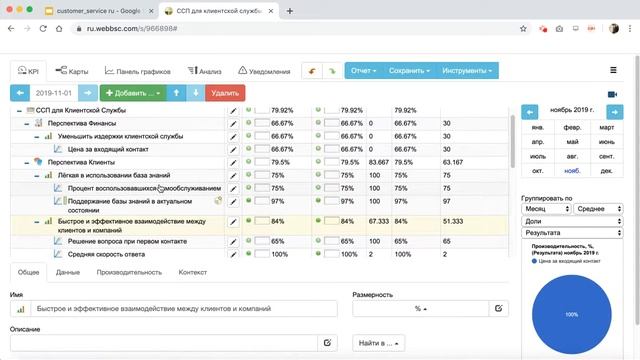Select the Производительность tab
Screen dimensions: 640x360
coord(129,272)
